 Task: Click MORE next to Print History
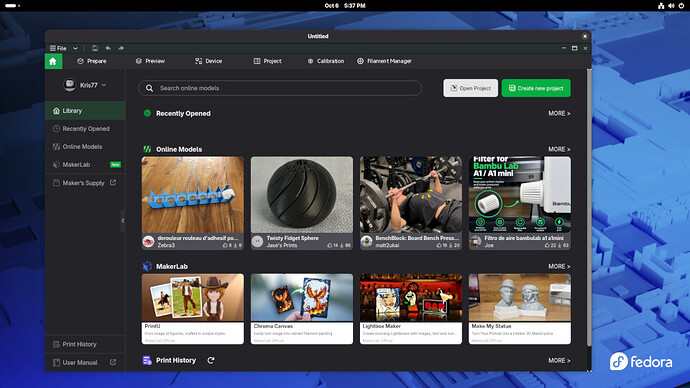pyautogui.click(x=559, y=361)
